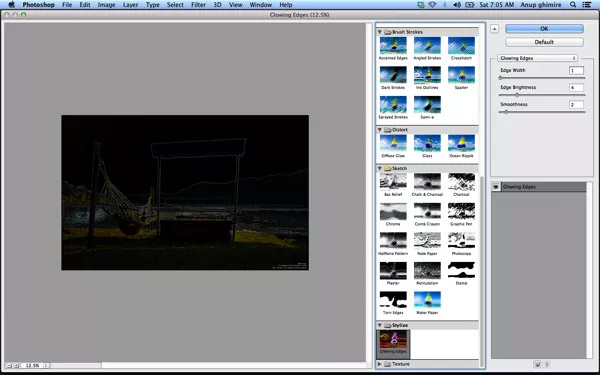The height and width of the screenshot is (375, 600).
Task: Click the Edge Brightness slider
Action: click(x=542, y=95)
